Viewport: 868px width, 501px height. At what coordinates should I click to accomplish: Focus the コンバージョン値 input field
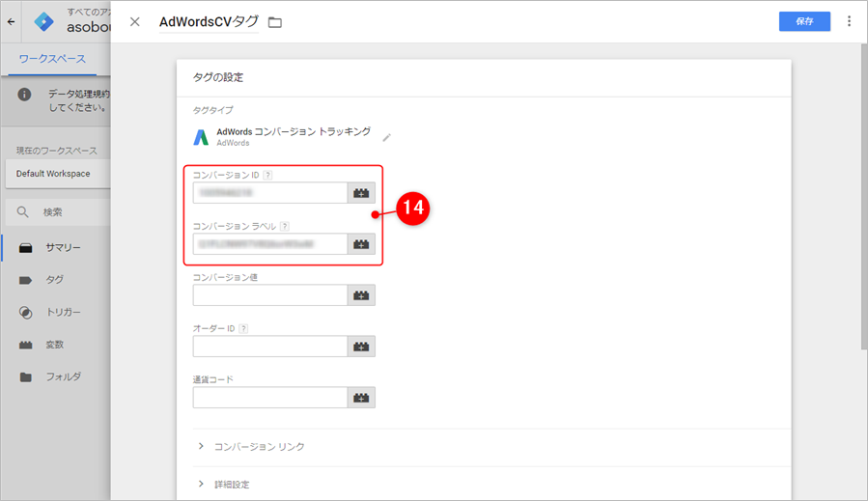tap(270, 295)
